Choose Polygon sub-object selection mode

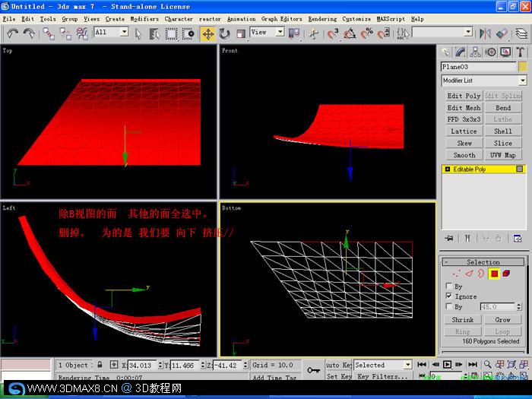[494, 274]
